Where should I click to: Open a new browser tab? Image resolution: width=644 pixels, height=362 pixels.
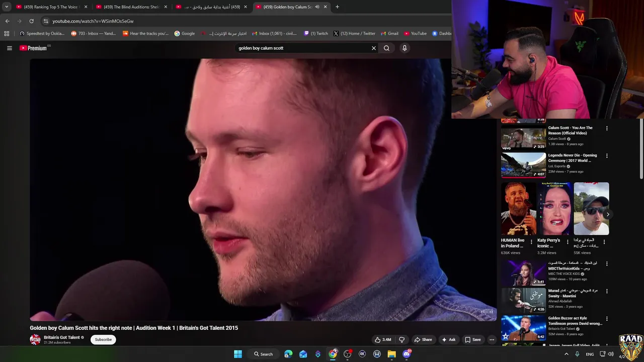[x=337, y=7]
